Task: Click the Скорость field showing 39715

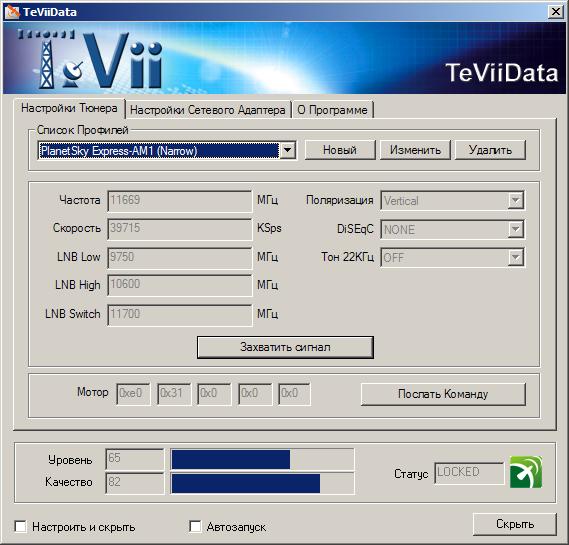Action: [180, 229]
